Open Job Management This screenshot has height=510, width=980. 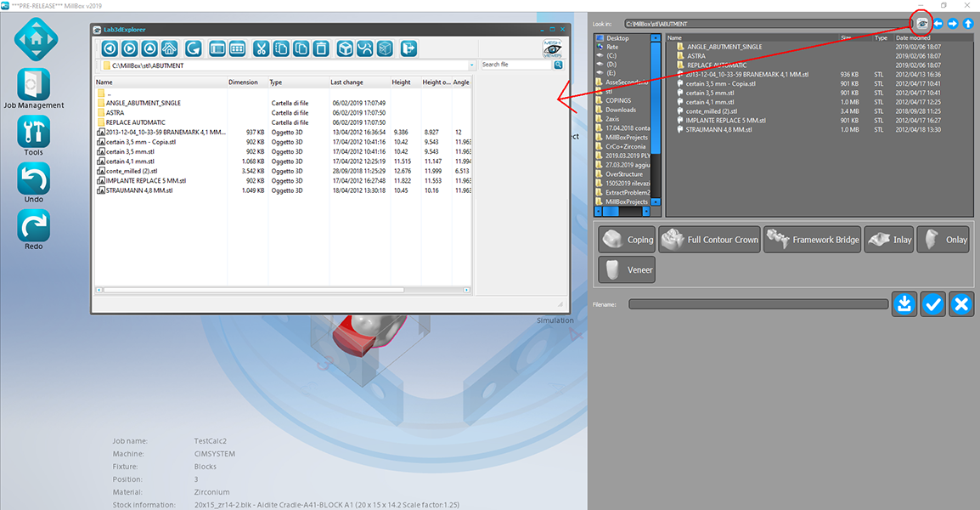pyautogui.click(x=34, y=89)
